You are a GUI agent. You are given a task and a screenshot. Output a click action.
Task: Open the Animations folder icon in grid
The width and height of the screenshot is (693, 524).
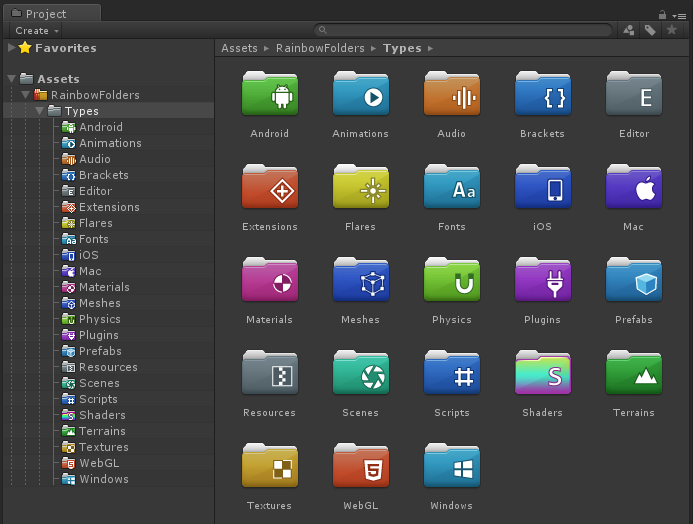[x=361, y=94]
